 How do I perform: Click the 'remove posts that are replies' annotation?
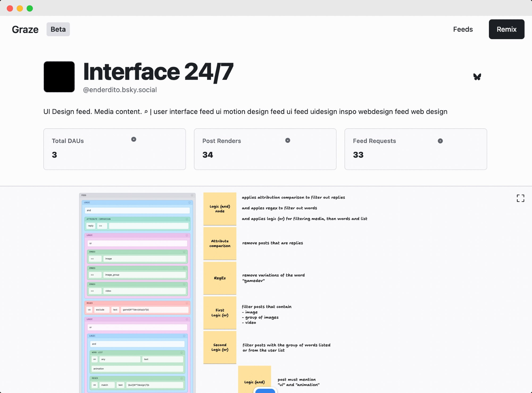pos(273,243)
